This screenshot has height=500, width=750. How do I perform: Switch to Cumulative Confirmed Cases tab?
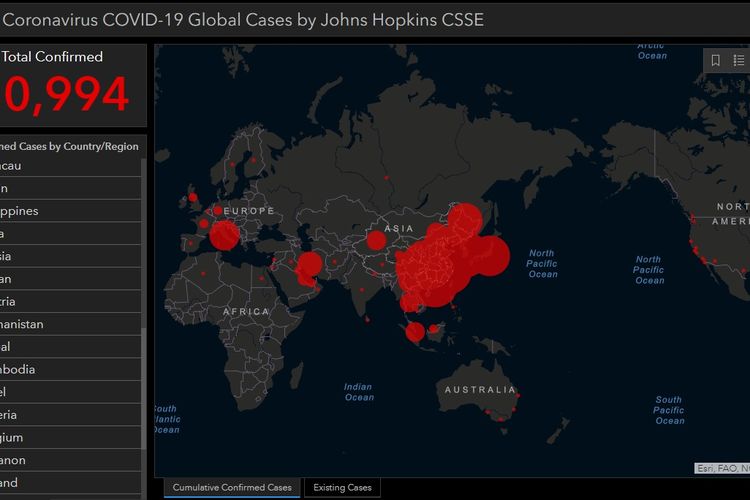click(232, 488)
